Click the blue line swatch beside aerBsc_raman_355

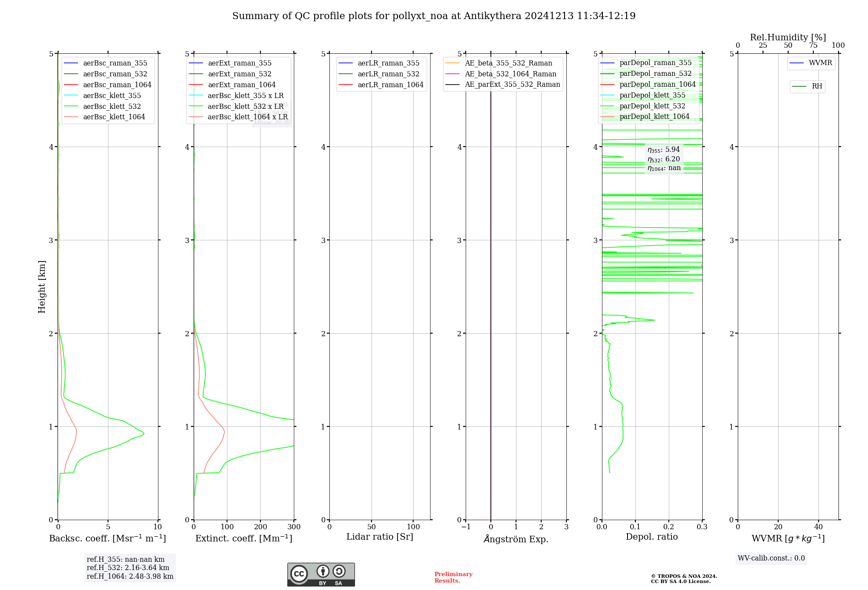[x=71, y=63]
